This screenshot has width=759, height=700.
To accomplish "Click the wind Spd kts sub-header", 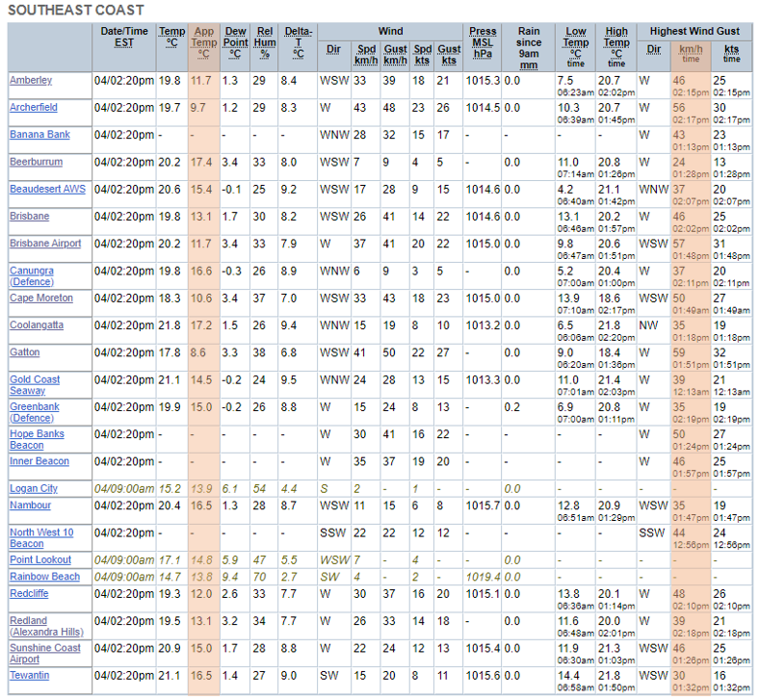I will point(422,55).
